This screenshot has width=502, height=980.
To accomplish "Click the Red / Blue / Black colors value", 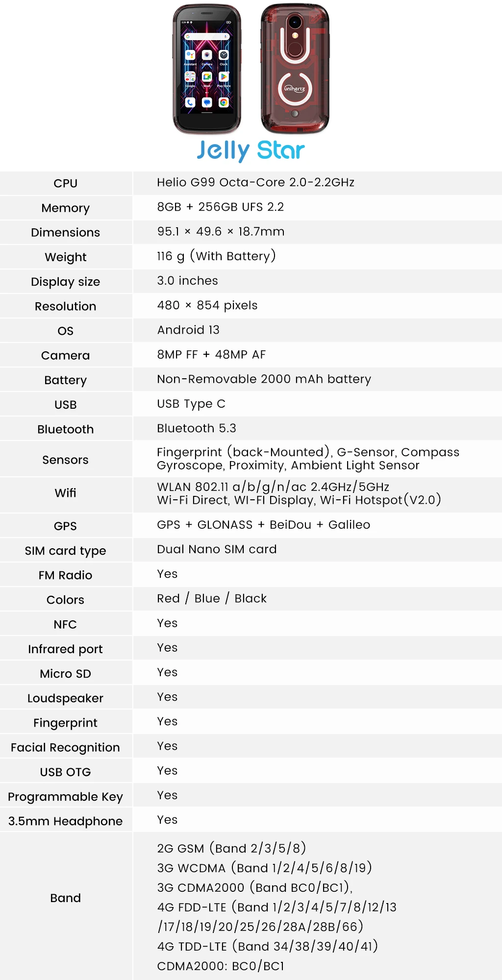I will pyautogui.click(x=212, y=598).
